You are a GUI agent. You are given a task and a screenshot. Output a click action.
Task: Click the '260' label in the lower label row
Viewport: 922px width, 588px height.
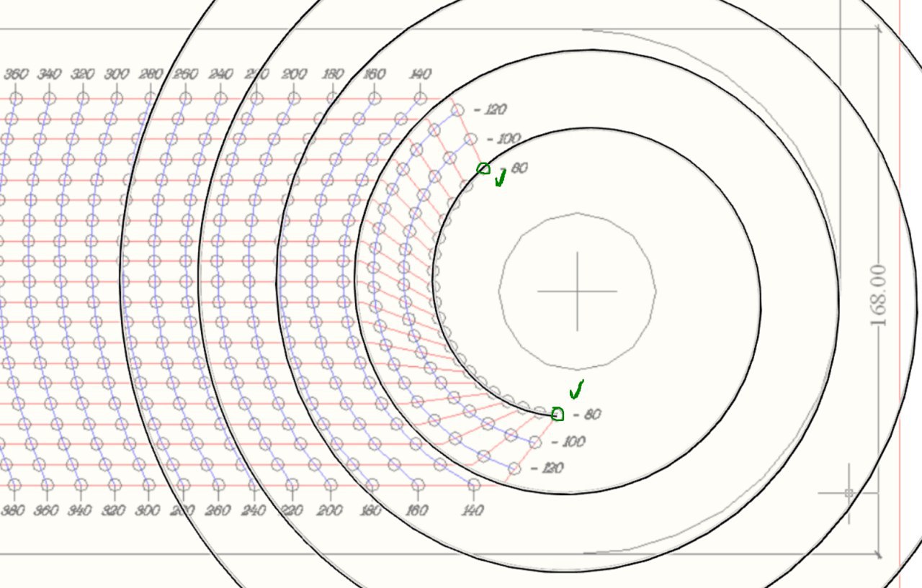(x=218, y=510)
